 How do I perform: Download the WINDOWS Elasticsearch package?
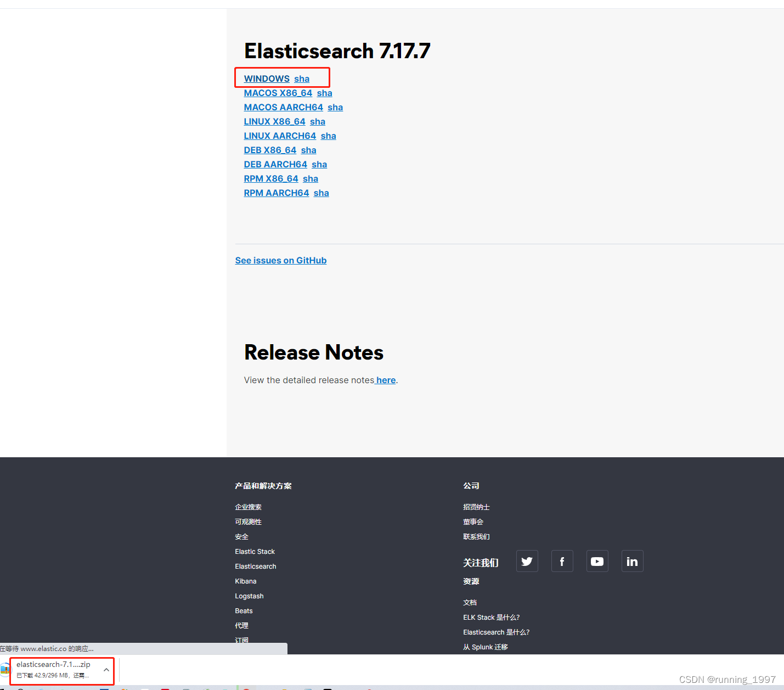tap(267, 78)
